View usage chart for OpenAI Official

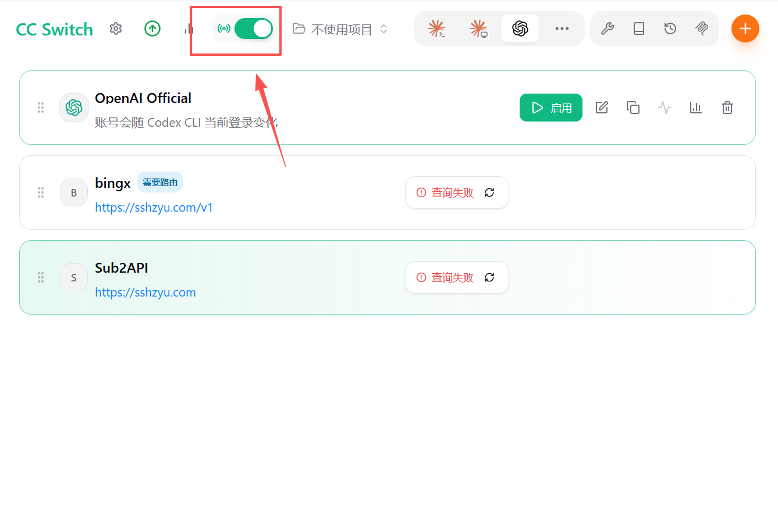[x=696, y=108]
